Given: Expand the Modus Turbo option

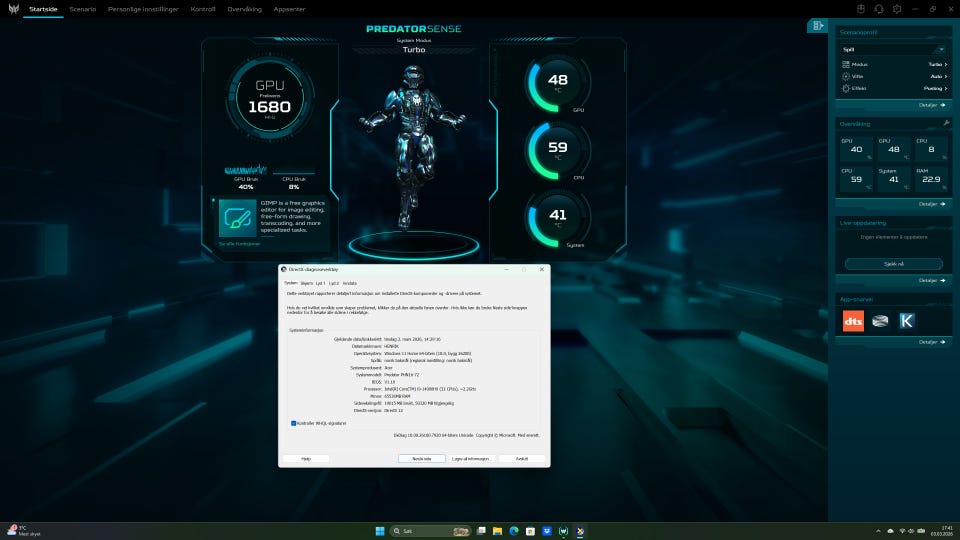Looking at the screenshot, I should pos(937,64).
